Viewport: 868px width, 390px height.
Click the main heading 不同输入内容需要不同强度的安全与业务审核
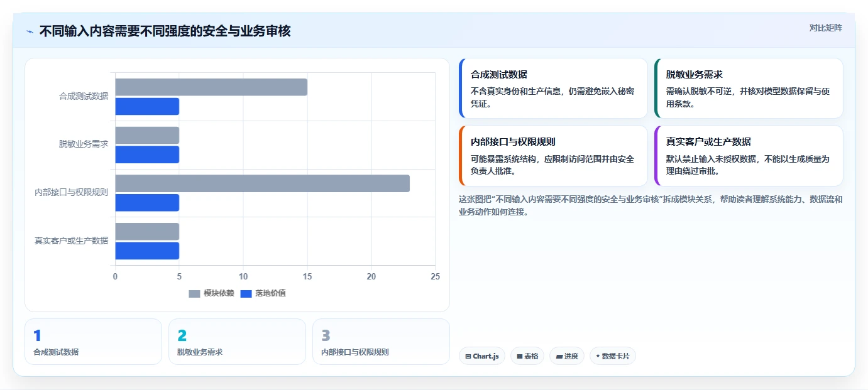[165, 31]
